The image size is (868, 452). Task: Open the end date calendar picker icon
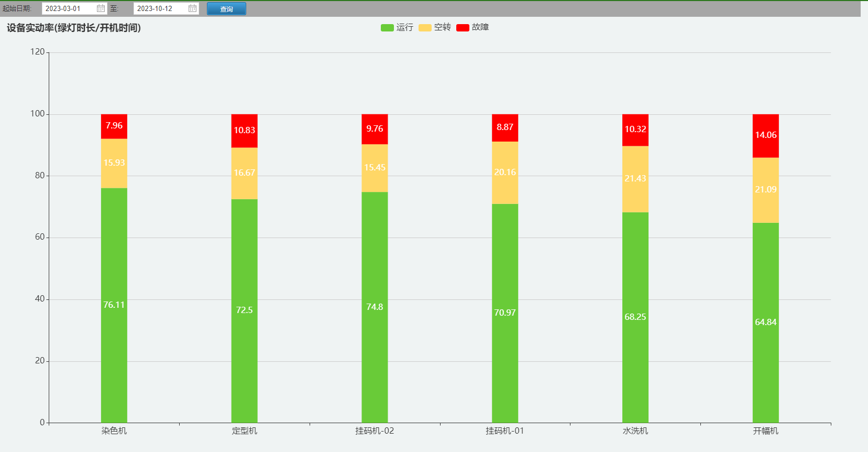192,8
